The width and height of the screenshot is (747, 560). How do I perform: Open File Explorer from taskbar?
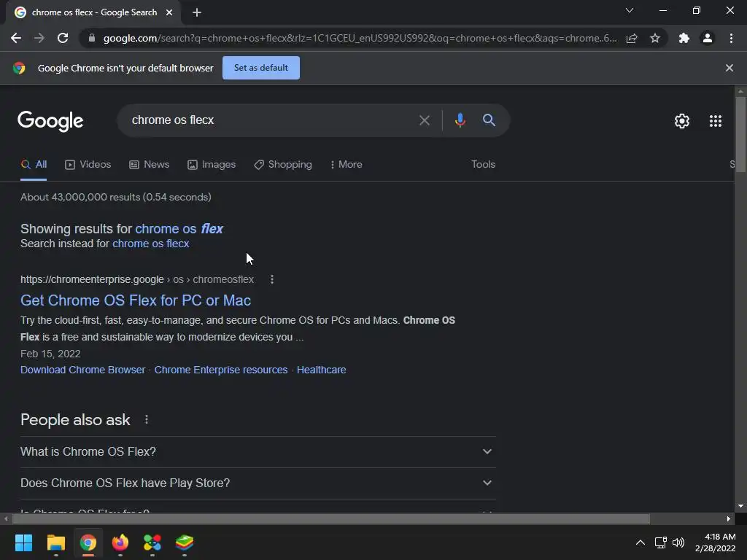click(x=55, y=542)
